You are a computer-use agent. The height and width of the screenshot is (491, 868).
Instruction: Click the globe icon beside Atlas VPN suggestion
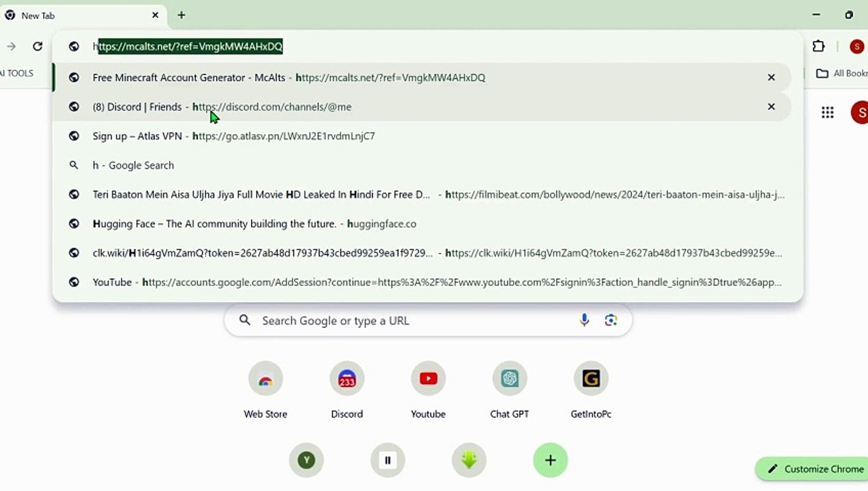74,136
